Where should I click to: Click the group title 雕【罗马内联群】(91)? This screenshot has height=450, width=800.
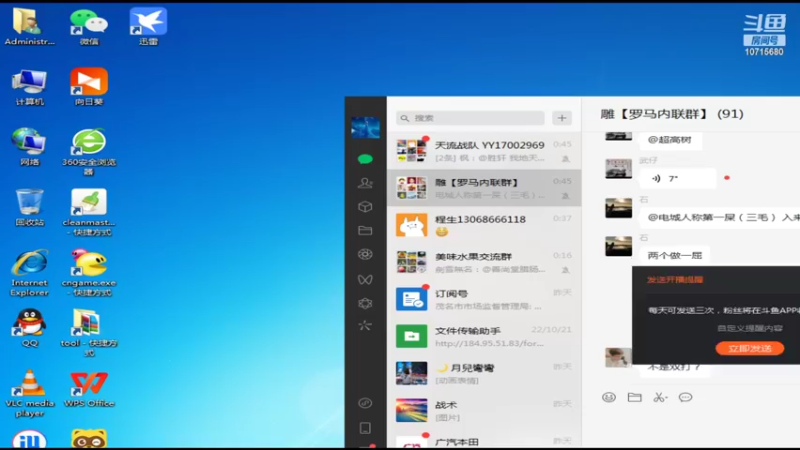coord(671,114)
